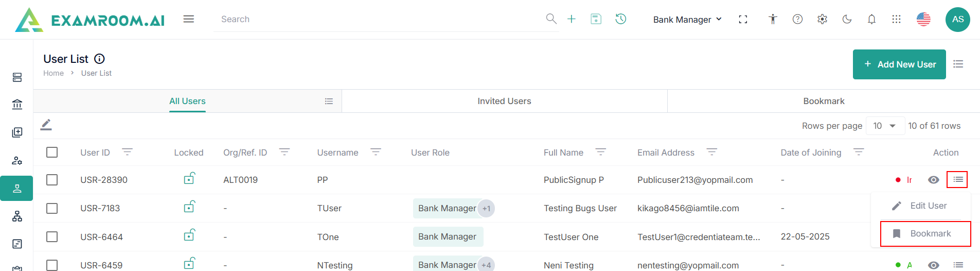Click the Add New User button

coord(899,64)
